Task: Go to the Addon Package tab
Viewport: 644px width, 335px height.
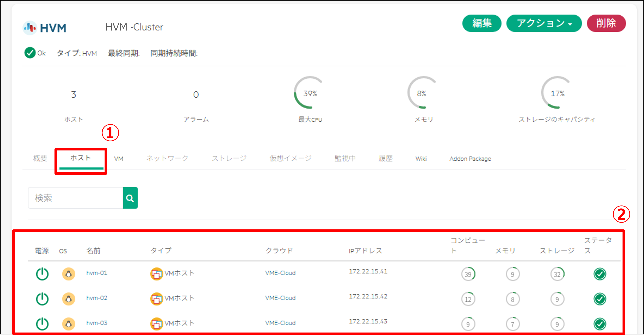Action: [470, 159]
